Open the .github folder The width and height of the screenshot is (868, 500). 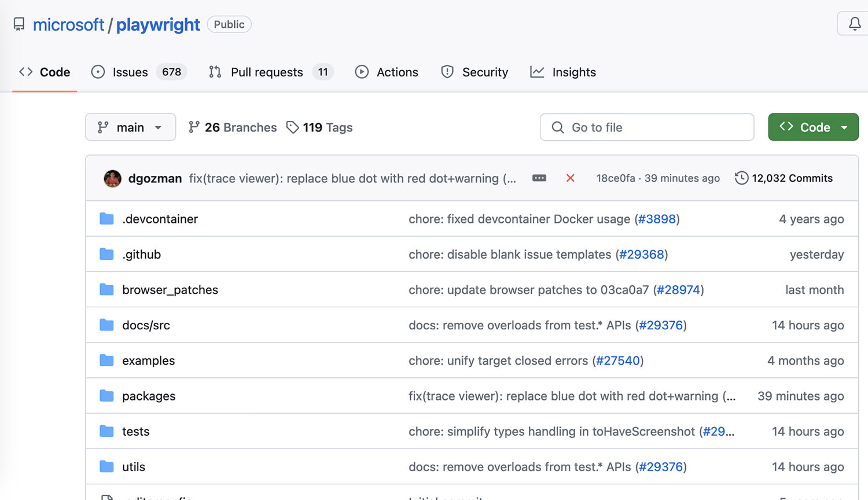coord(142,254)
